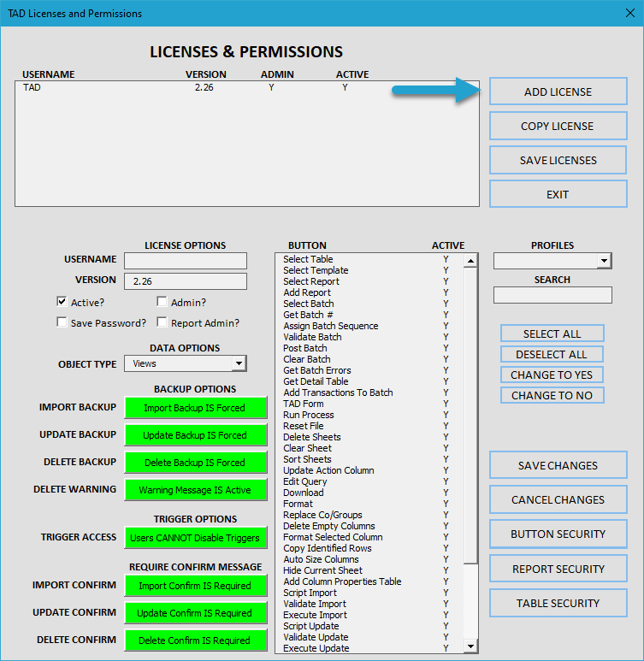
Task: Toggle Delete Confirm IS Required
Action: [x=196, y=640]
